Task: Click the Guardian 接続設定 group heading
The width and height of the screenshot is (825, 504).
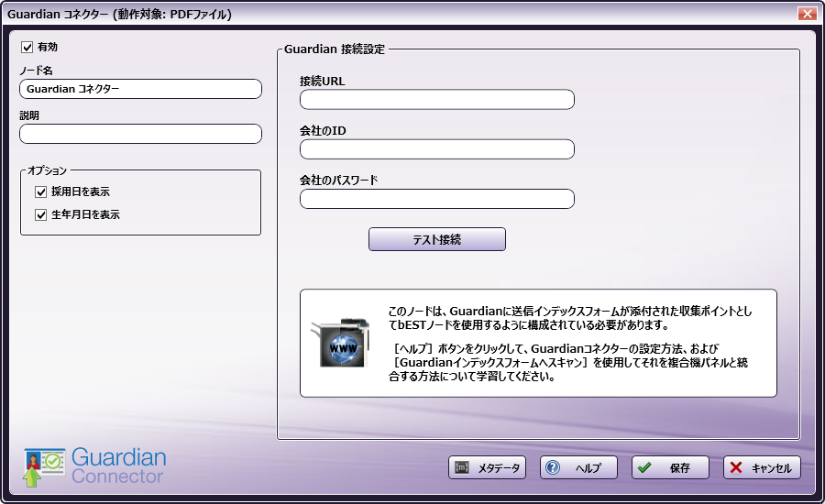Action: coord(335,49)
